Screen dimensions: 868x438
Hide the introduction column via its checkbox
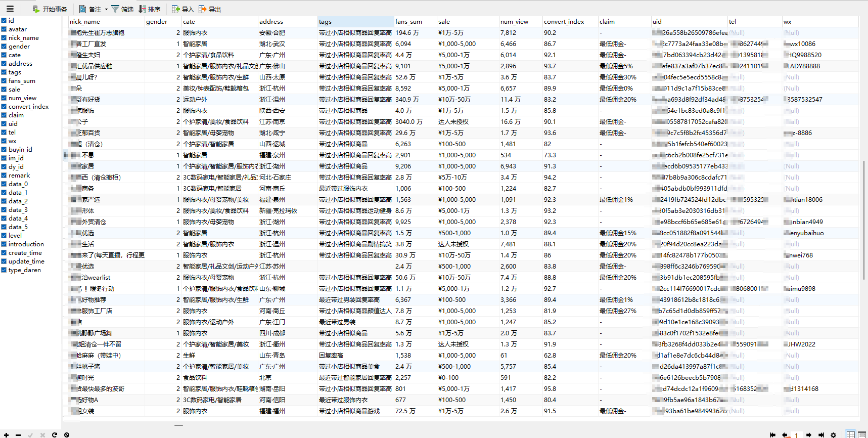pos(4,244)
